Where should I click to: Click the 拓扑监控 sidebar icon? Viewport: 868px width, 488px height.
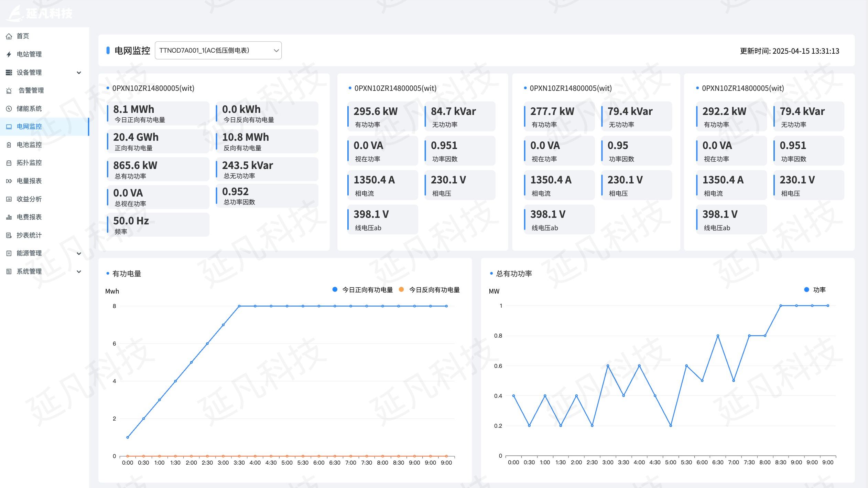[9, 163]
